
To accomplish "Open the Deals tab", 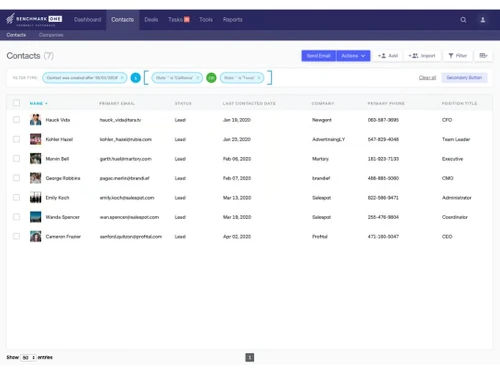I will tap(151, 20).
